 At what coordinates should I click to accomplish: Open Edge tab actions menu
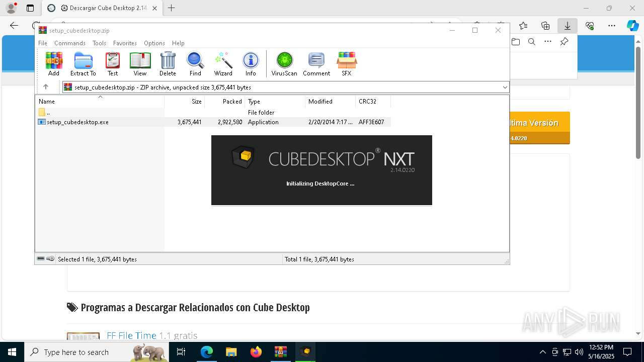pyautogui.click(x=30, y=8)
